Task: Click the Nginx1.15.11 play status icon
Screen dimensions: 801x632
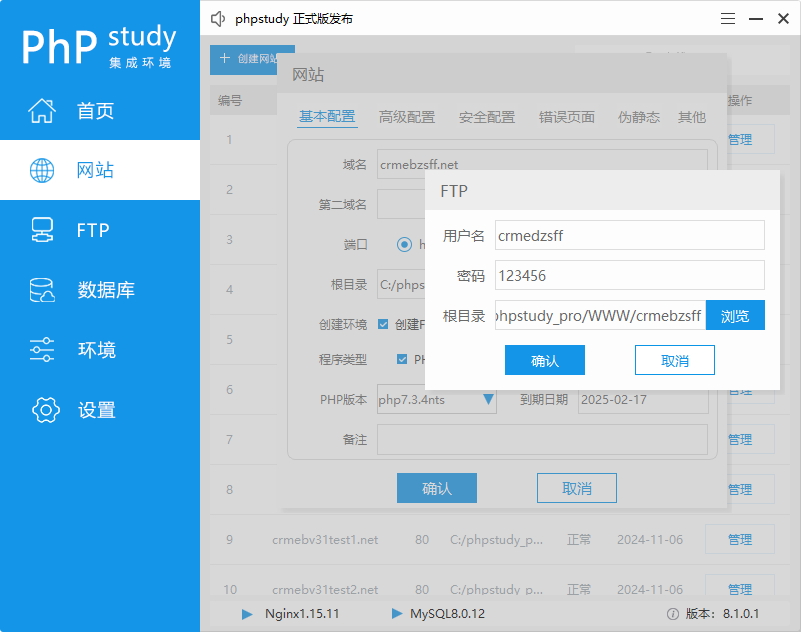Action: [x=247, y=614]
